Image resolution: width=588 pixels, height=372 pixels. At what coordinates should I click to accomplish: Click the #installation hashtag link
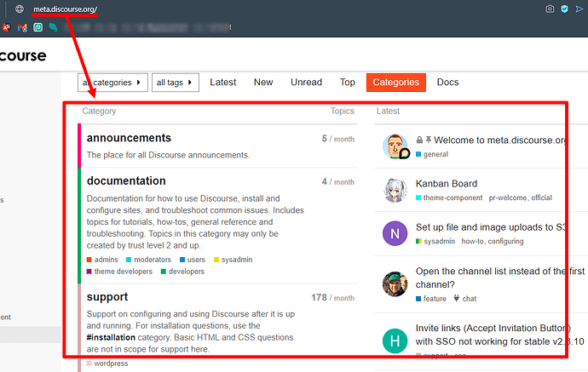111,337
